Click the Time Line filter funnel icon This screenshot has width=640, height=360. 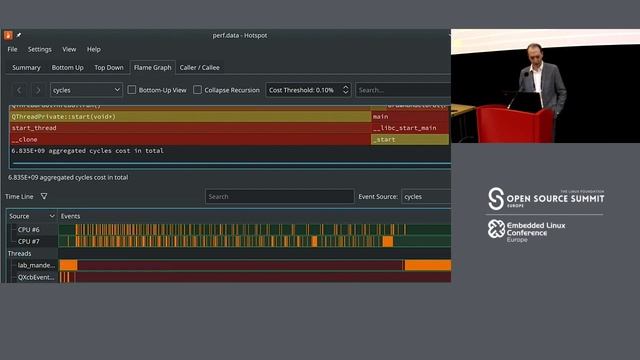point(44,196)
